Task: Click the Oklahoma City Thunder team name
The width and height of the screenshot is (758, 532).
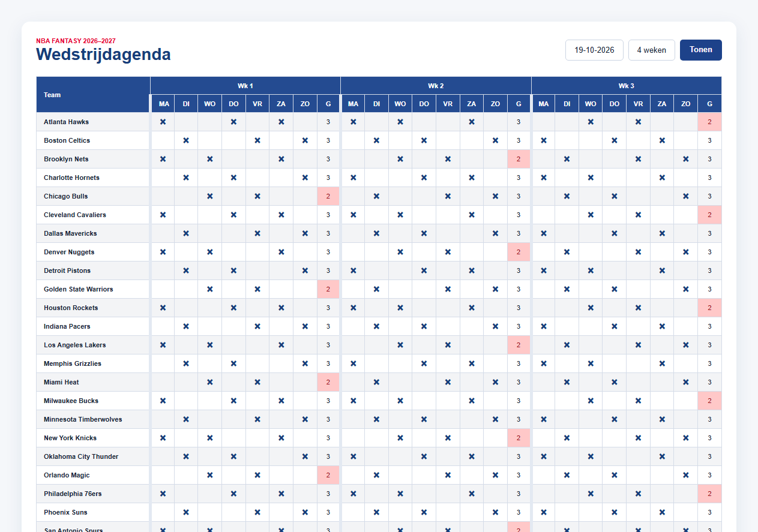Action: tap(81, 456)
